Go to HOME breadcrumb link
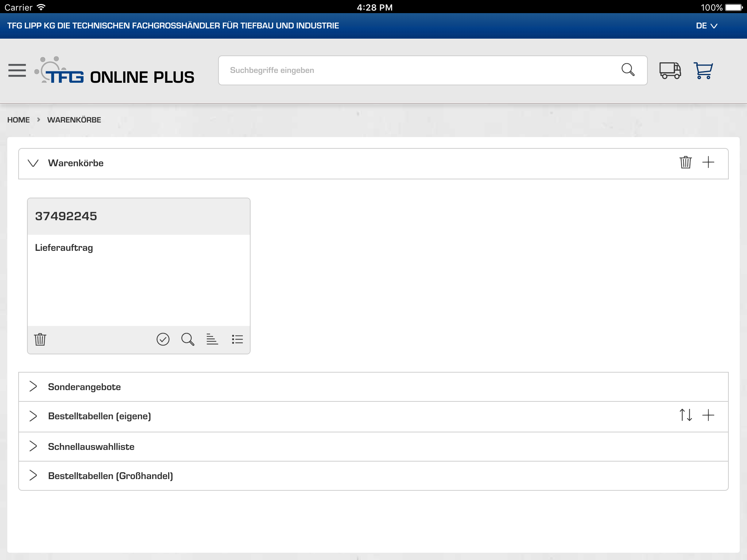The height and width of the screenshot is (560, 747). pos(19,120)
